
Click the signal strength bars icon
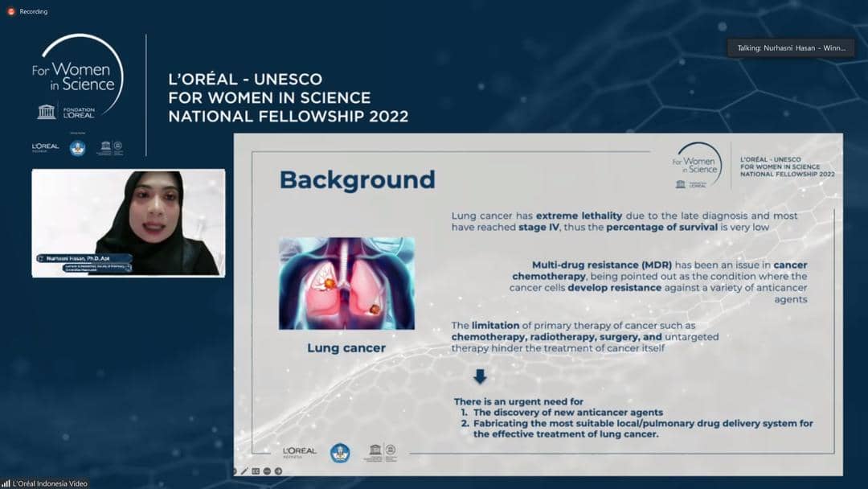tap(6, 483)
